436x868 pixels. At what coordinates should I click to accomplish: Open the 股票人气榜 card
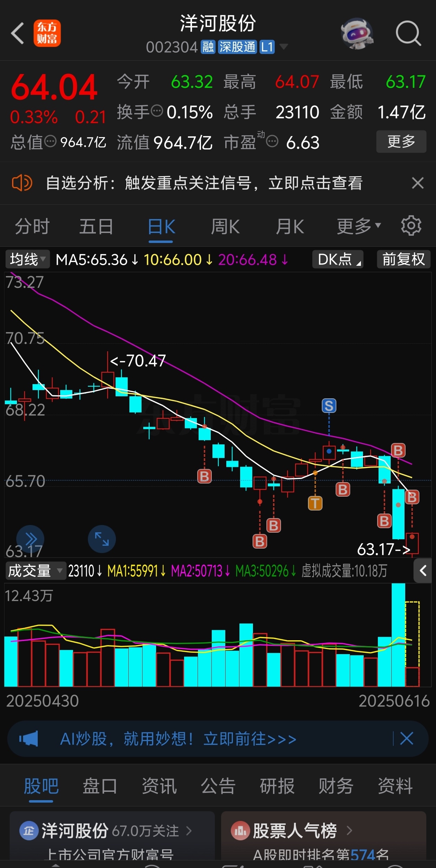324,836
